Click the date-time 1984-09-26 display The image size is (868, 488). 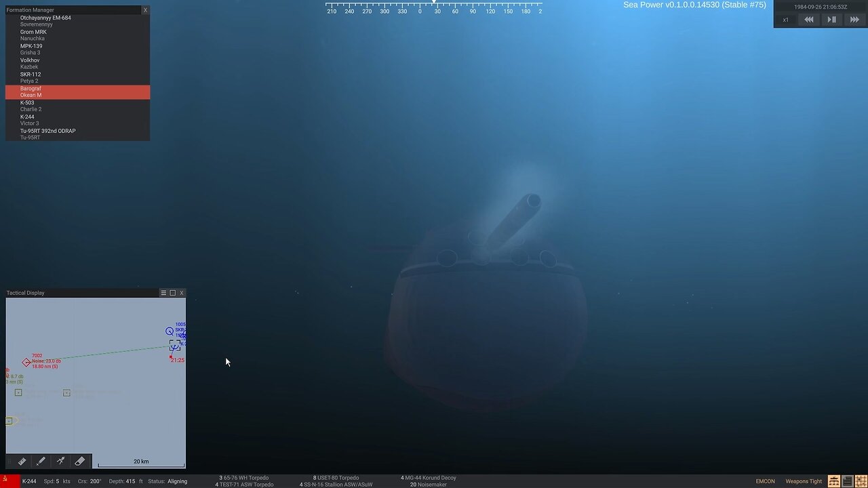click(821, 7)
